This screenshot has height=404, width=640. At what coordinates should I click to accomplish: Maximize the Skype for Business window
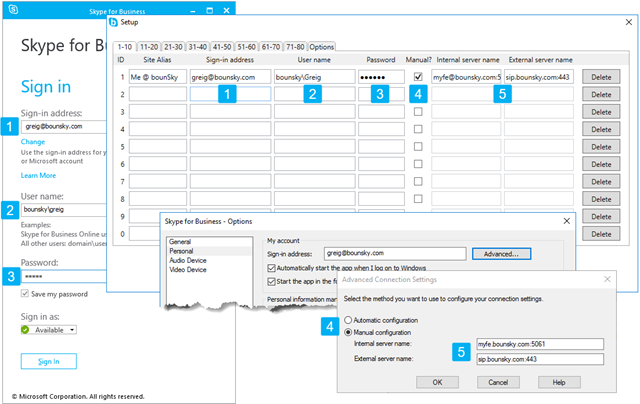pos(210,11)
